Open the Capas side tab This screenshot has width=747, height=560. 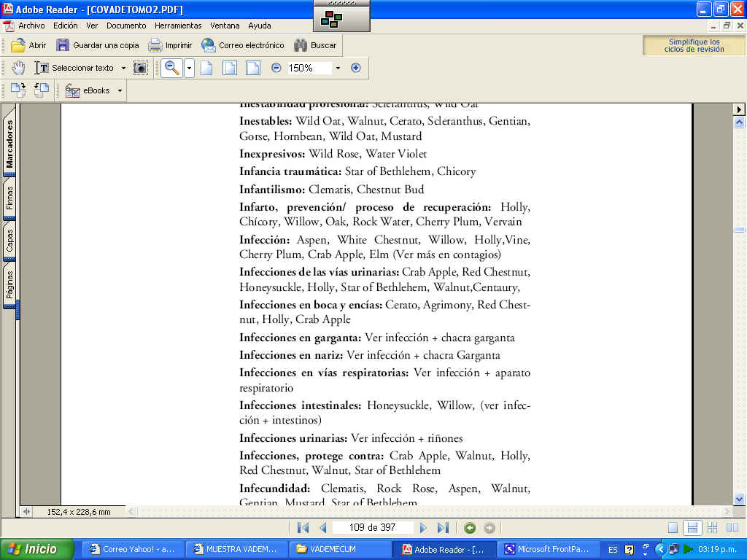tap(9, 241)
